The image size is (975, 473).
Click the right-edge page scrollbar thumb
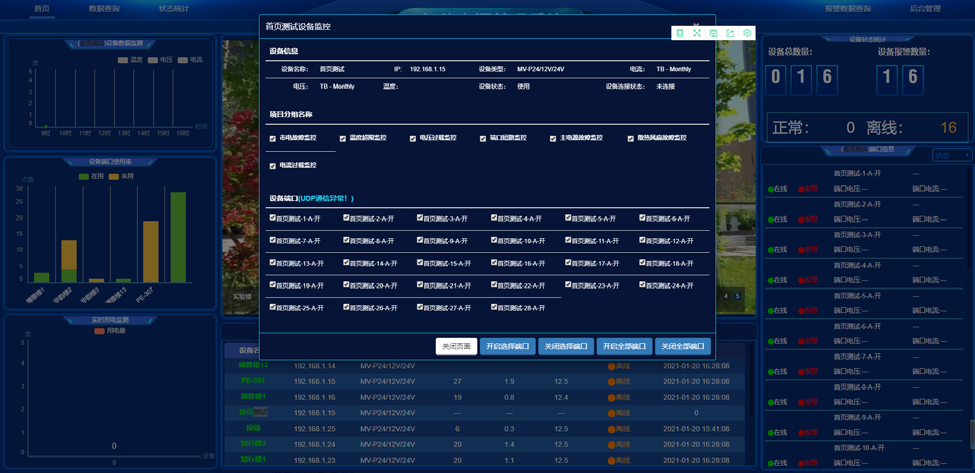tap(972, 434)
